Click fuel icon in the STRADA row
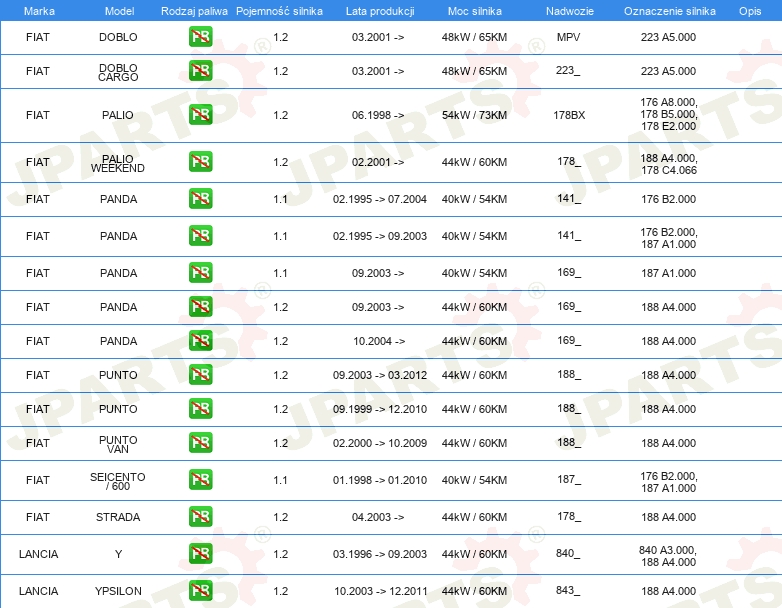 [x=200, y=516]
